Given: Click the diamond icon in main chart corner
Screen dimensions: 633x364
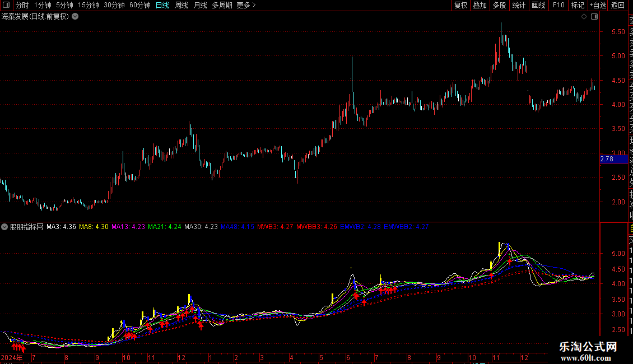Looking at the screenshot, I should (584, 17).
